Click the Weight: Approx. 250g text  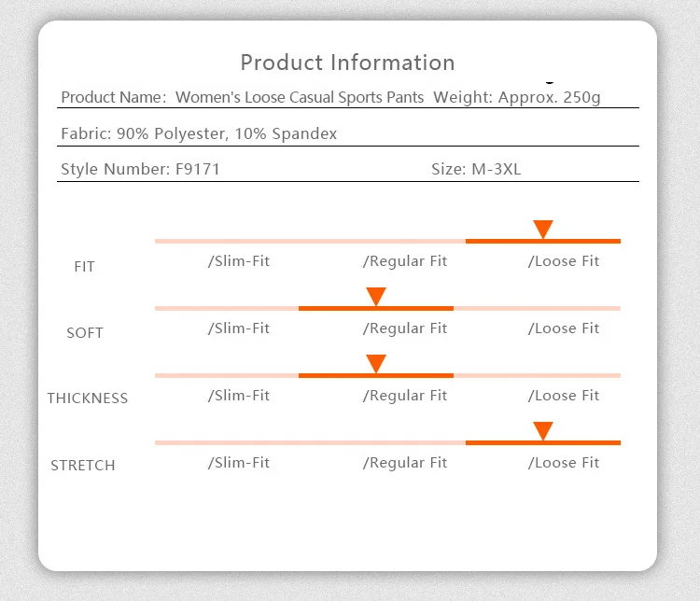click(x=517, y=97)
